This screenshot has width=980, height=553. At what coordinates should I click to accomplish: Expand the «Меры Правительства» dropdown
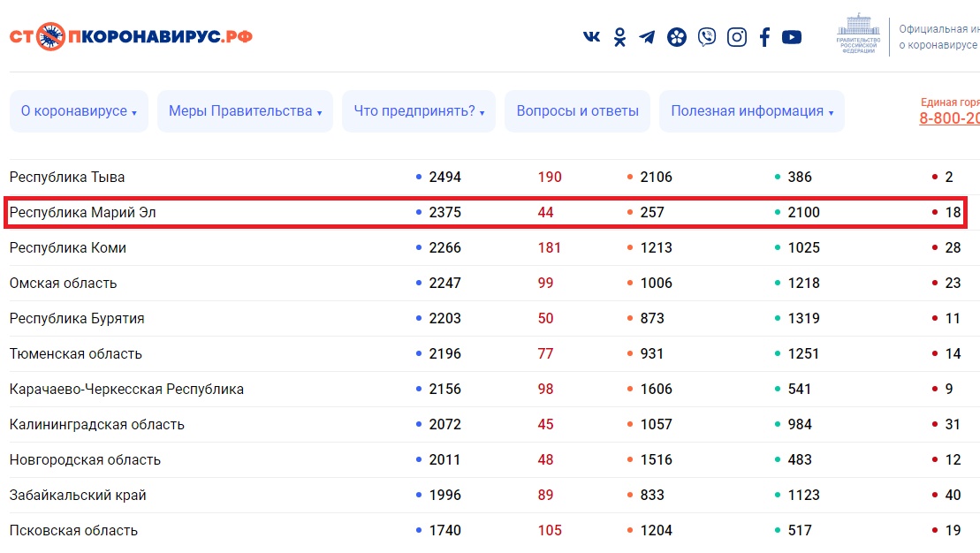point(245,111)
